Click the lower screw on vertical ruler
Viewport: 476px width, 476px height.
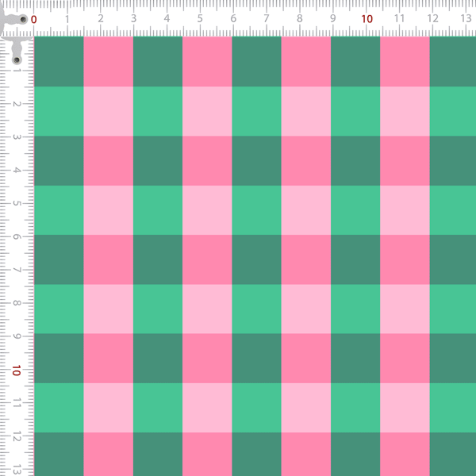[x=17, y=59]
